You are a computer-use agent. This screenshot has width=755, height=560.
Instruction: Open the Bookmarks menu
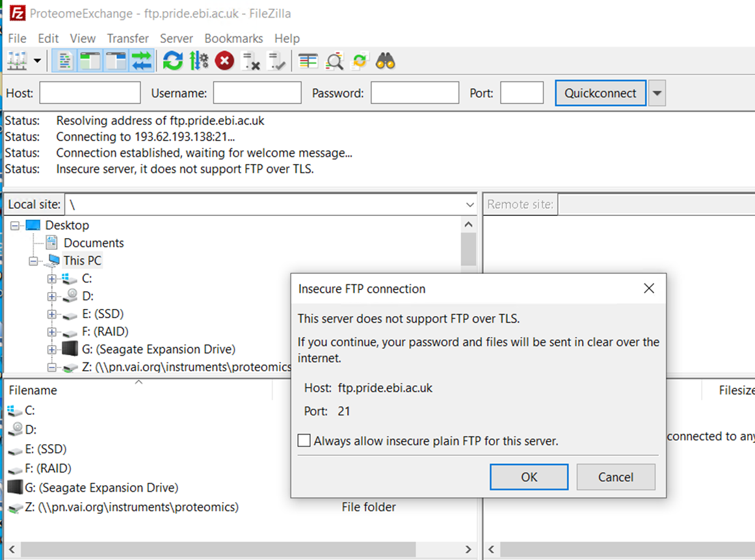coord(233,38)
